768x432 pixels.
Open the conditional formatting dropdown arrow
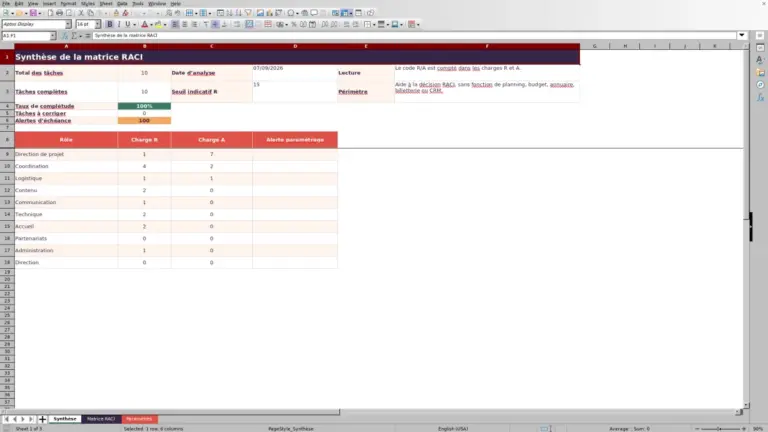[418, 24]
